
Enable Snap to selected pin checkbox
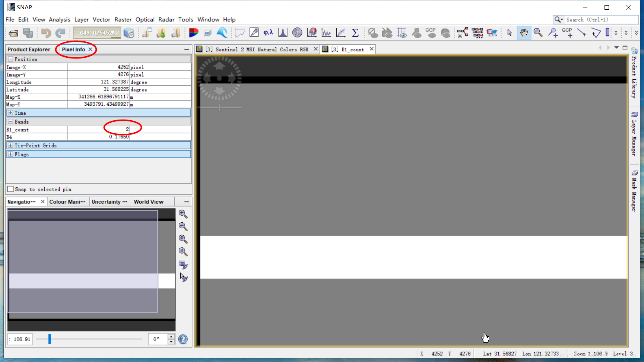[11, 189]
